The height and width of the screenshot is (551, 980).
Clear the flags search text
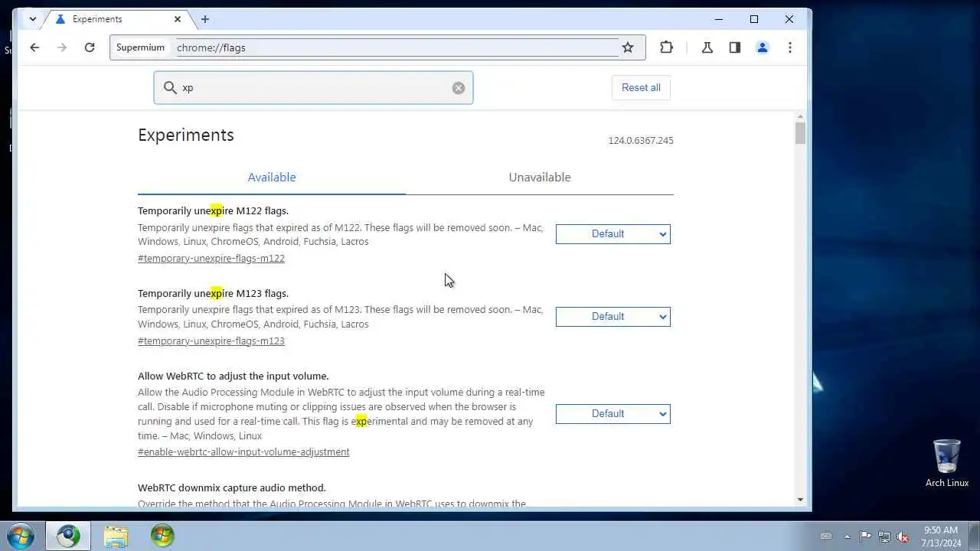(x=458, y=88)
